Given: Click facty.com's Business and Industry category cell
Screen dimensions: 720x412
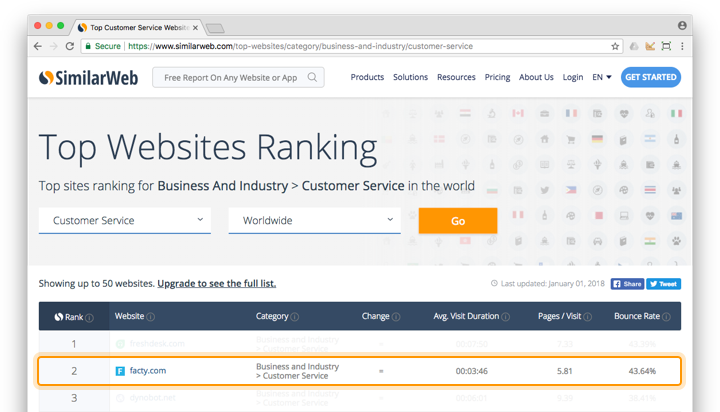Looking at the screenshot, I should point(298,371).
